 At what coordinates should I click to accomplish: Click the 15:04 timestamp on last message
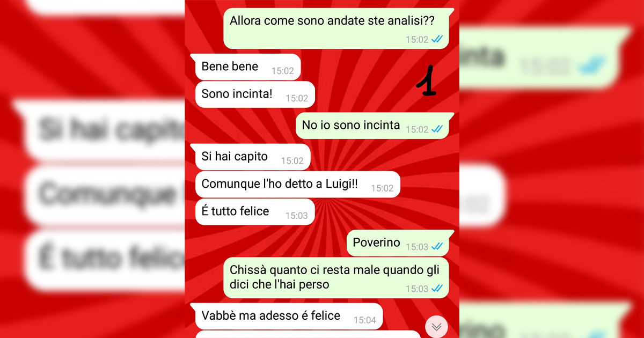click(365, 320)
